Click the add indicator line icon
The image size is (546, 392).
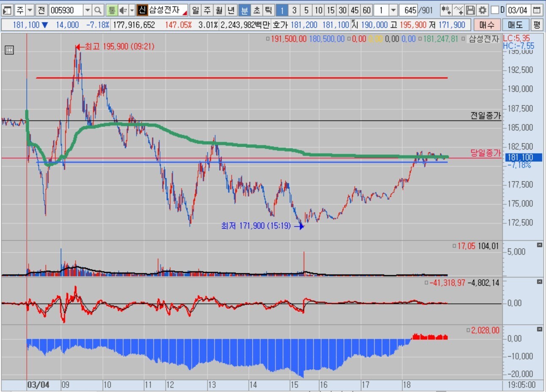pyautogui.click(x=458, y=10)
